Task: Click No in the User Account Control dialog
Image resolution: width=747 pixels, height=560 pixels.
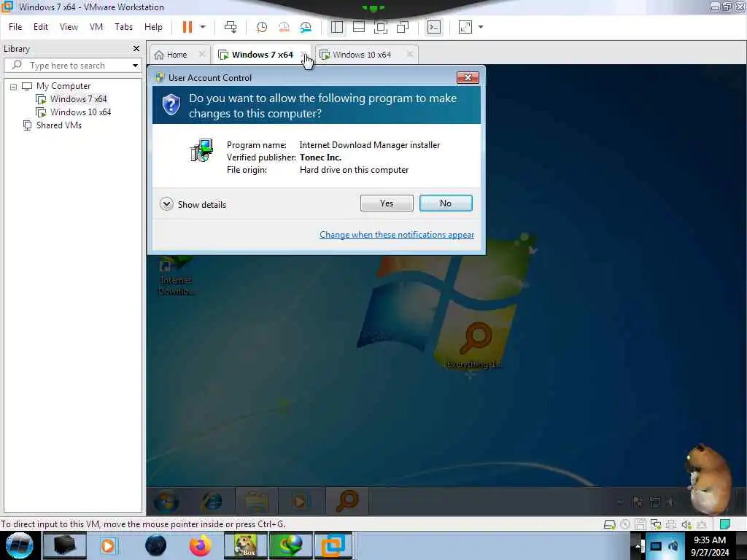Action: click(x=446, y=203)
